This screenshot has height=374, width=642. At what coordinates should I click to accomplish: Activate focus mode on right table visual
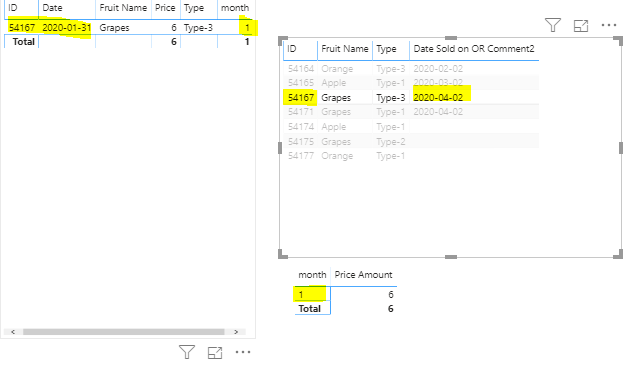(x=581, y=26)
